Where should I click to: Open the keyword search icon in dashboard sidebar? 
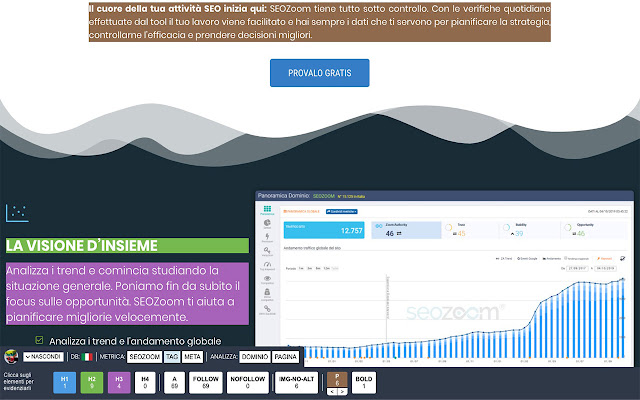coord(267,250)
